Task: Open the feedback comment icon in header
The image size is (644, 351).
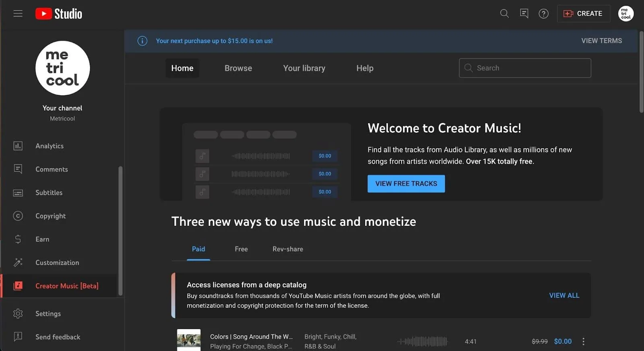Action: pyautogui.click(x=524, y=13)
